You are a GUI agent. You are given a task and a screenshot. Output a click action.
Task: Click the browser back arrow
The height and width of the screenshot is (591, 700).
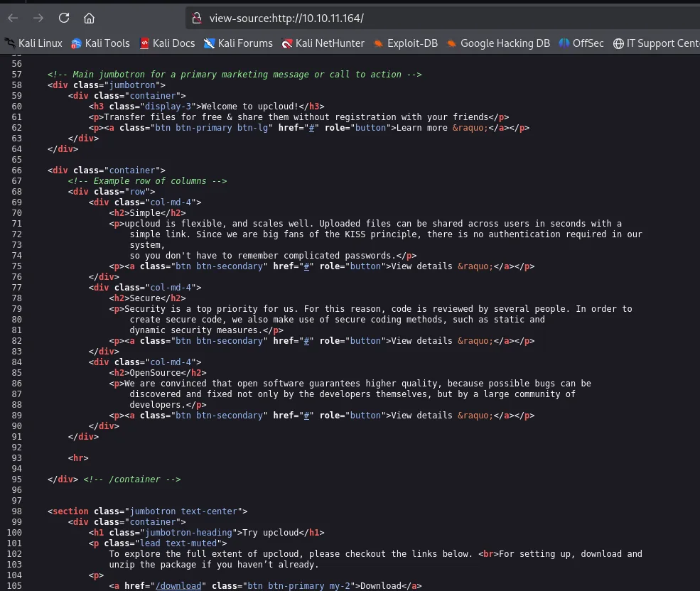coord(13,18)
